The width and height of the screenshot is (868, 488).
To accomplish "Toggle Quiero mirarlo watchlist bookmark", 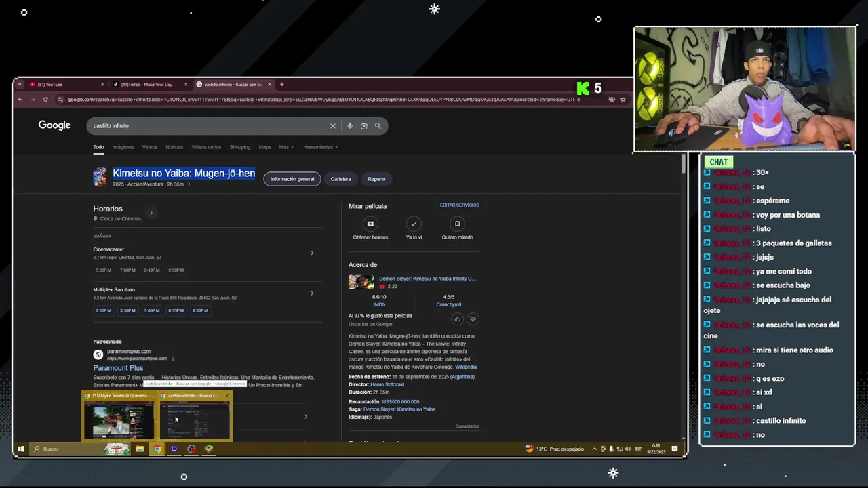I will (x=457, y=224).
